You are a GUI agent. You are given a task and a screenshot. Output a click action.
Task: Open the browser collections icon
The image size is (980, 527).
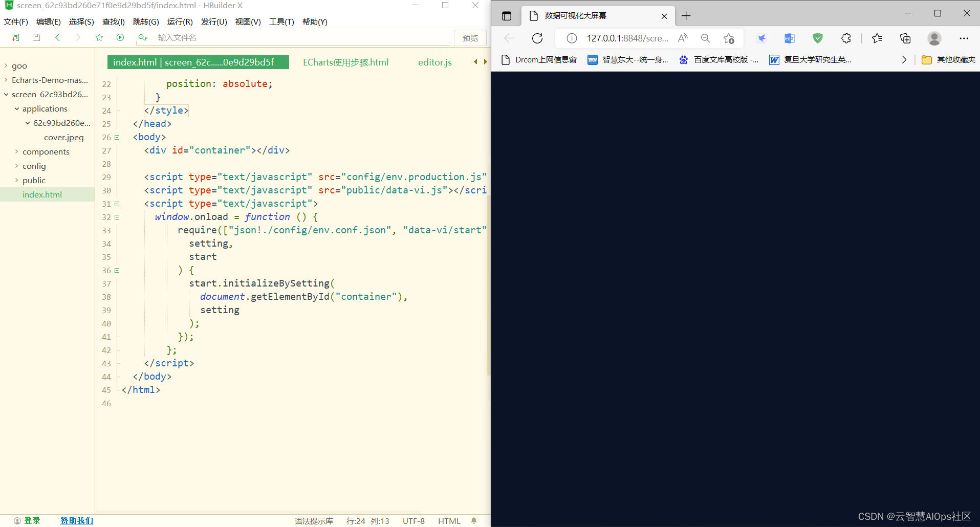(x=905, y=38)
